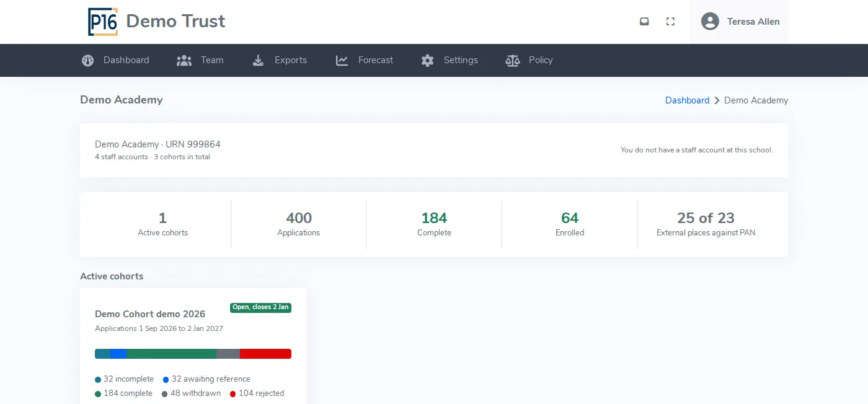Image resolution: width=868 pixels, height=404 pixels.
Task: Click the '64 Enrolled' statistic
Action: 570,224
